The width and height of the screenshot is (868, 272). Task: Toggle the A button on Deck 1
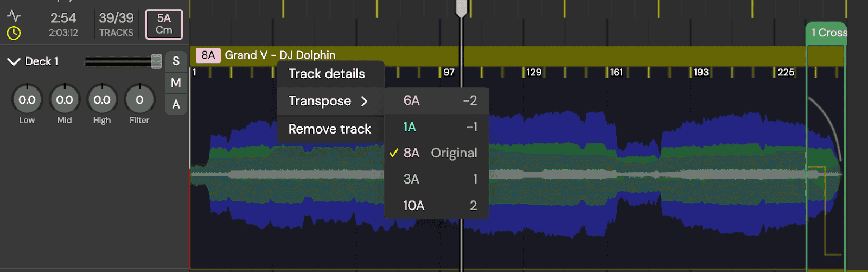pos(176,104)
